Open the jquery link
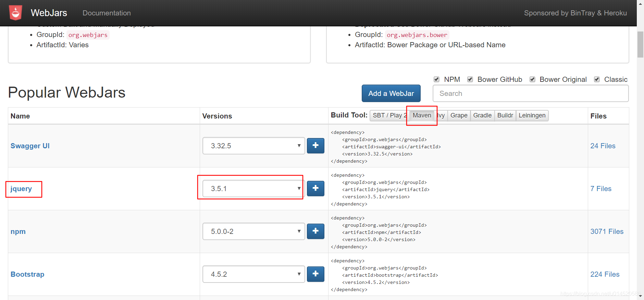644x300 pixels. (21, 189)
